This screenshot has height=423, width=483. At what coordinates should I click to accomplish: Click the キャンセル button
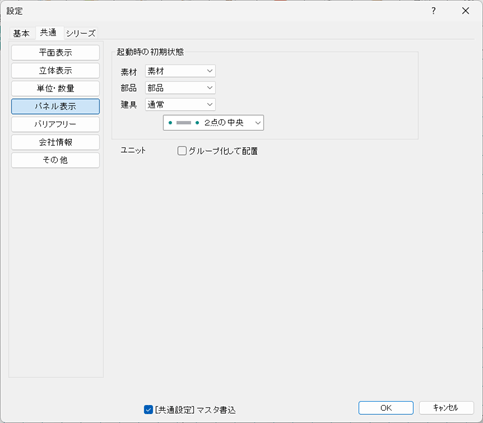pyautogui.click(x=446, y=408)
